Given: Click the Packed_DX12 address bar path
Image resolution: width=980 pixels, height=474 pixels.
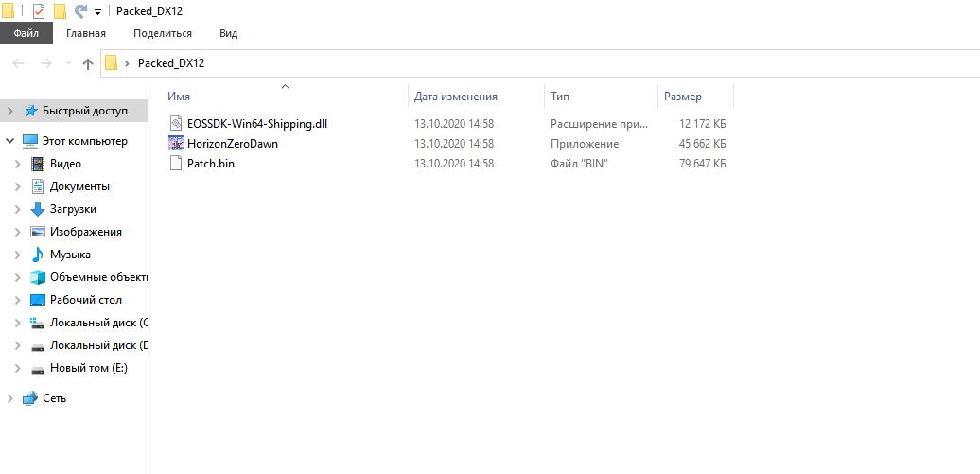Looking at the screenshot, I should pyautogui.click(x=170, y=63).
